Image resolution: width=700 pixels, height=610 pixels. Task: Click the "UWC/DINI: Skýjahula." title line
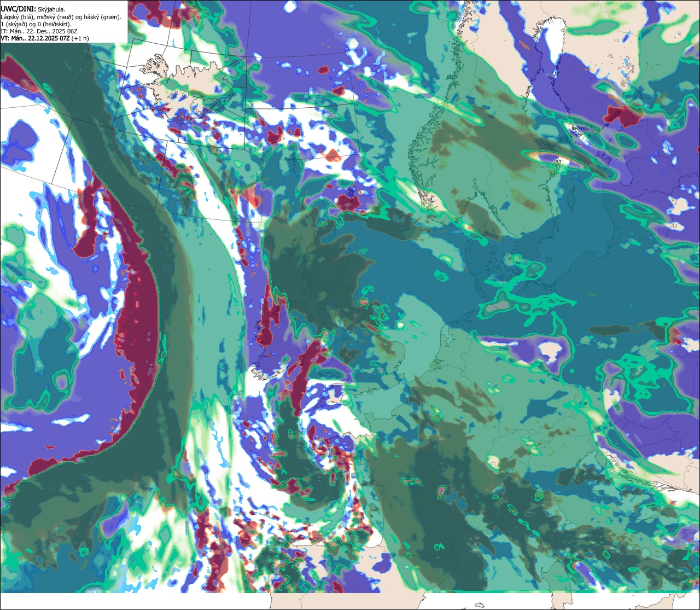pos(33,9)
